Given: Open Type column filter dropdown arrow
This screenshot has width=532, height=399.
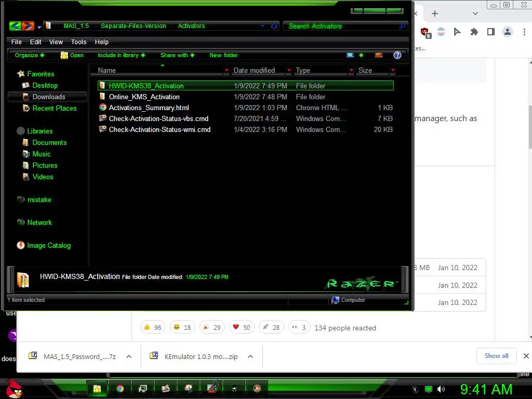Looking at the screenshot, I should click(352, 70).
